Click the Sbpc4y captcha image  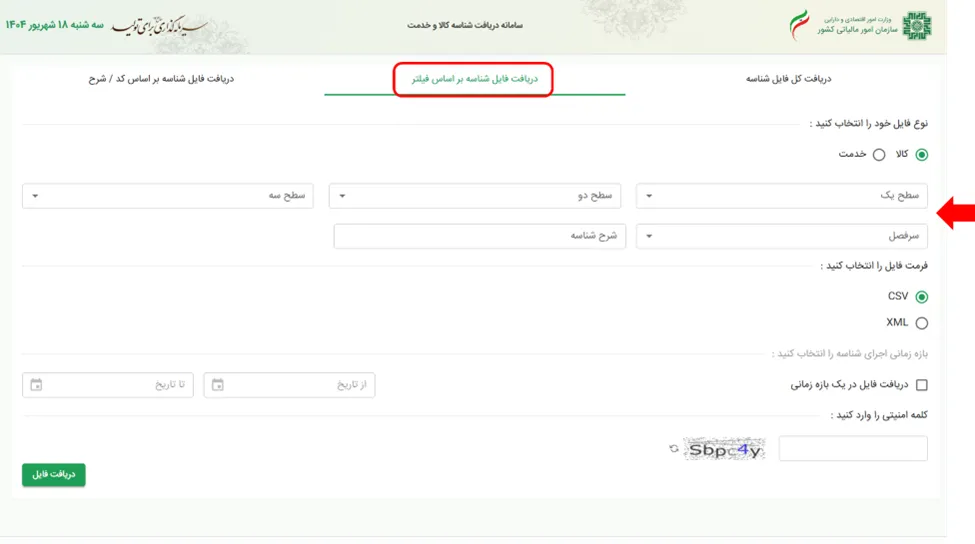[724, 449]
